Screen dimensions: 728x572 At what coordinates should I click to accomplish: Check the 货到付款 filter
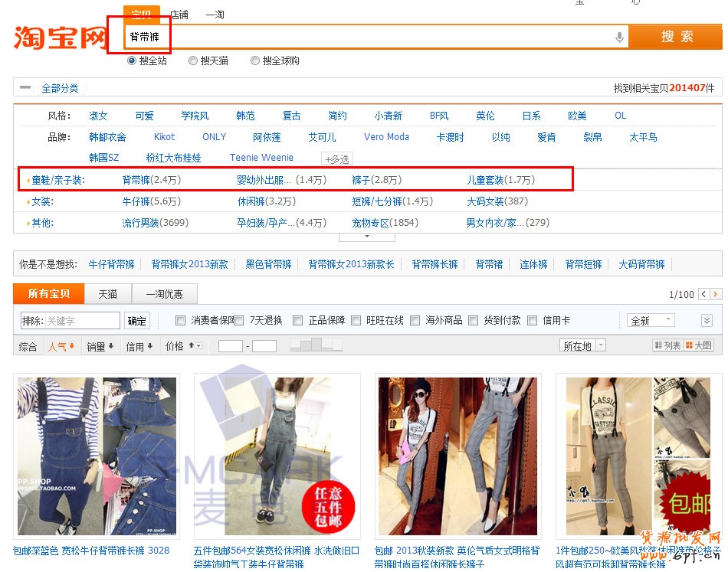(474, 321)
